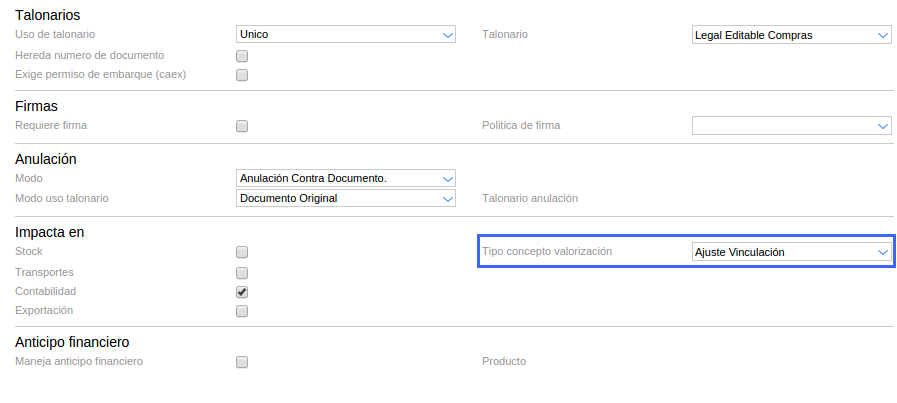Open the Modo uso talonario dropdown
Screen dimensions: 897x403
coord(346,198)
